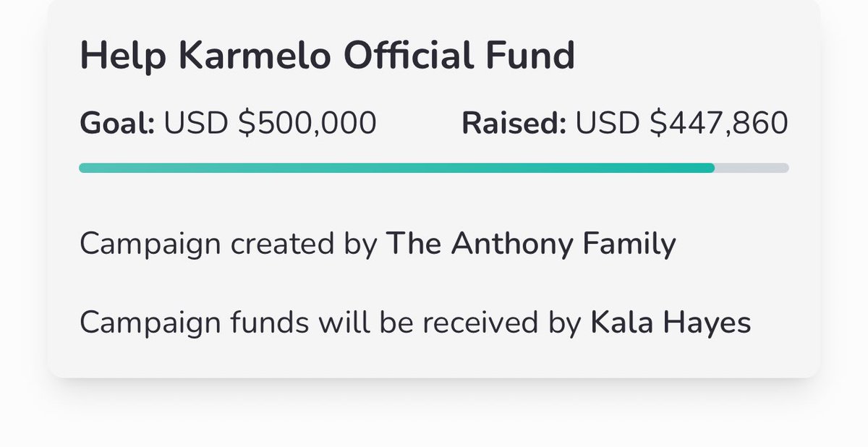
Task: Click "Campaign funds will be received by" text
Action: (x=331, y=323)
